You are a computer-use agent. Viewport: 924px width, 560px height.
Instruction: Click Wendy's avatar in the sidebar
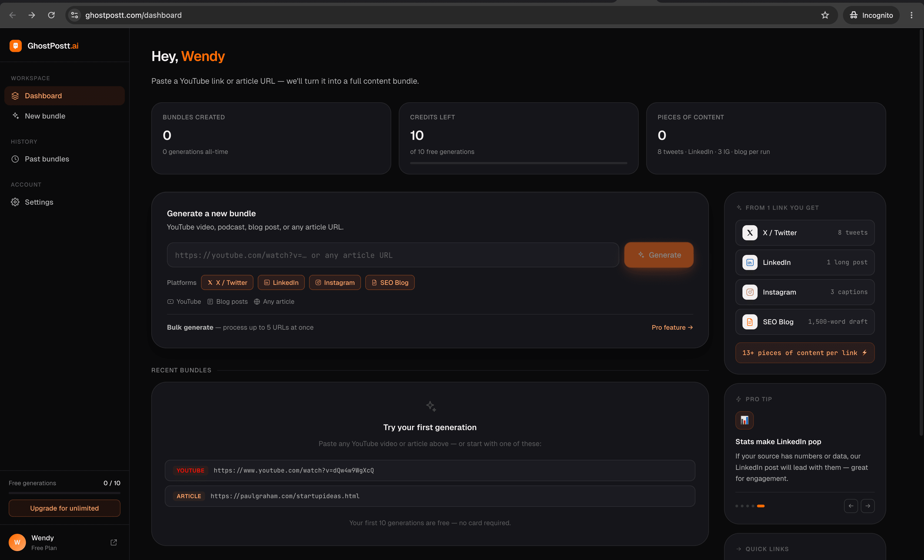17,542
